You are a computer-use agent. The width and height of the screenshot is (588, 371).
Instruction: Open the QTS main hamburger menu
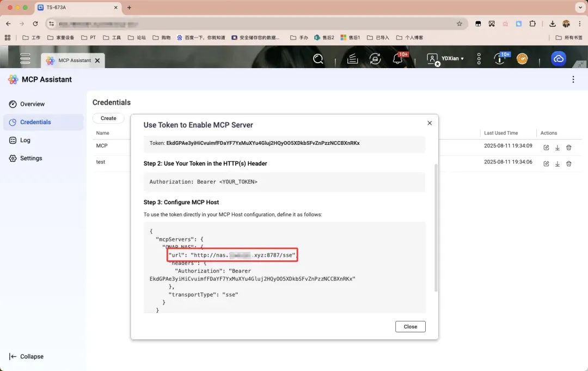(x=25, y=59)
